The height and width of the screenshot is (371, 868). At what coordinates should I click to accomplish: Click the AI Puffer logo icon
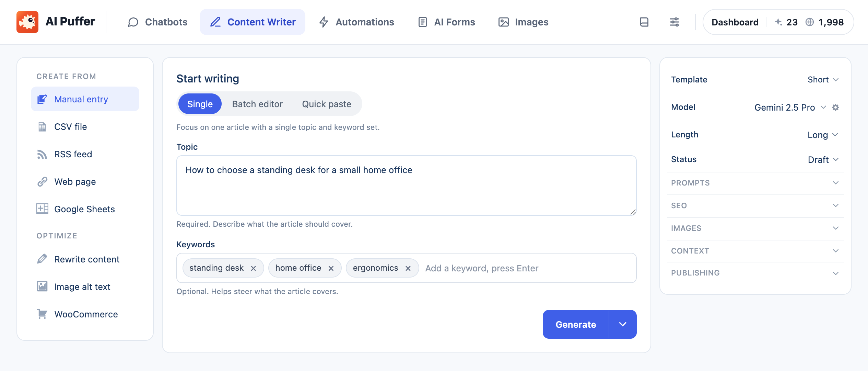click(x=27, y=22)
